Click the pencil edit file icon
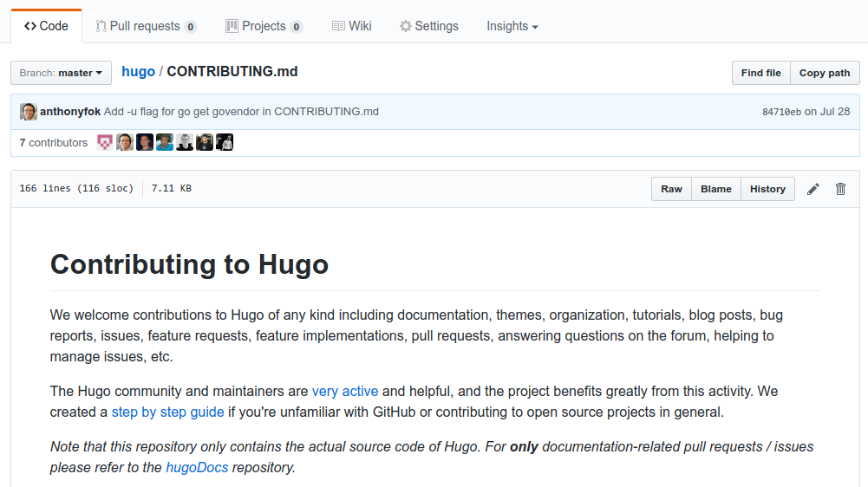 click(x=813, y=189)
